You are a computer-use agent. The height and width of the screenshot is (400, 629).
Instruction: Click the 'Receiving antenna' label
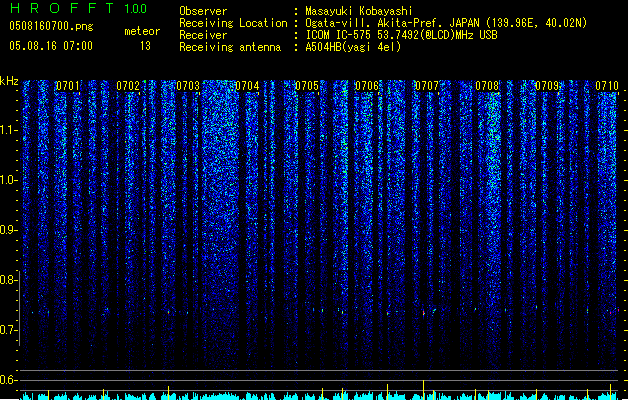pyautogui.click(x=230, y=47)
